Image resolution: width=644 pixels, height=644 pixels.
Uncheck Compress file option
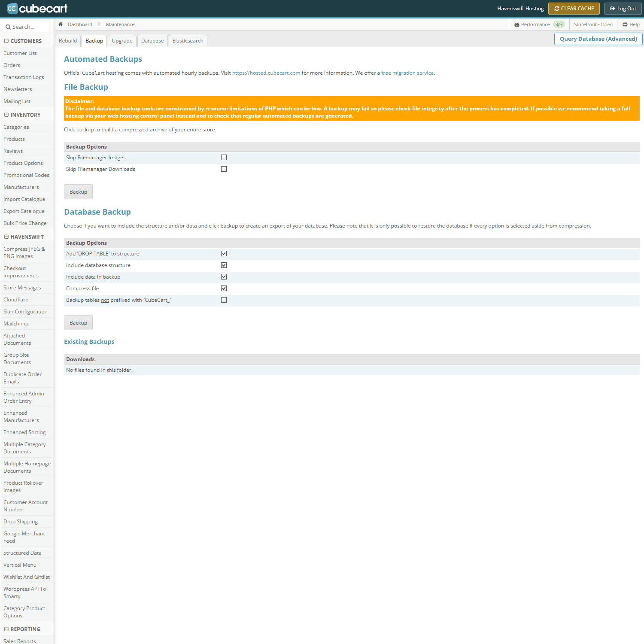pos(224,289)
